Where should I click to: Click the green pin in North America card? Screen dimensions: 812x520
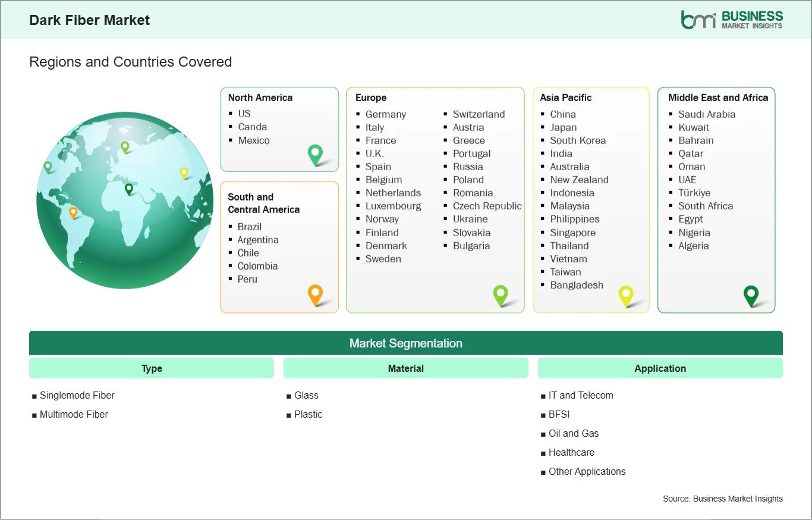315,155
